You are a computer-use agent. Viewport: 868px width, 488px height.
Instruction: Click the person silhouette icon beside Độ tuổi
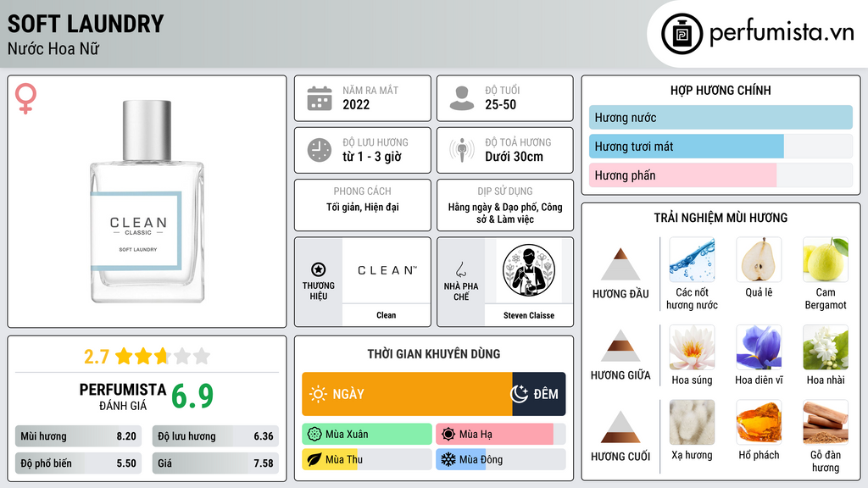point(462,98)
